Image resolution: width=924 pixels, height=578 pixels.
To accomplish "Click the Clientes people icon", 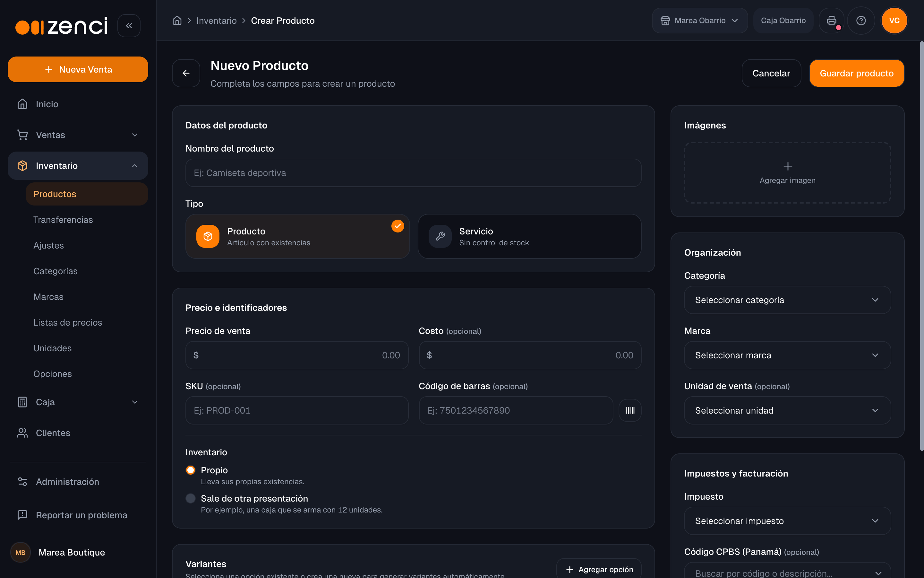I will [x=22, y=433].
